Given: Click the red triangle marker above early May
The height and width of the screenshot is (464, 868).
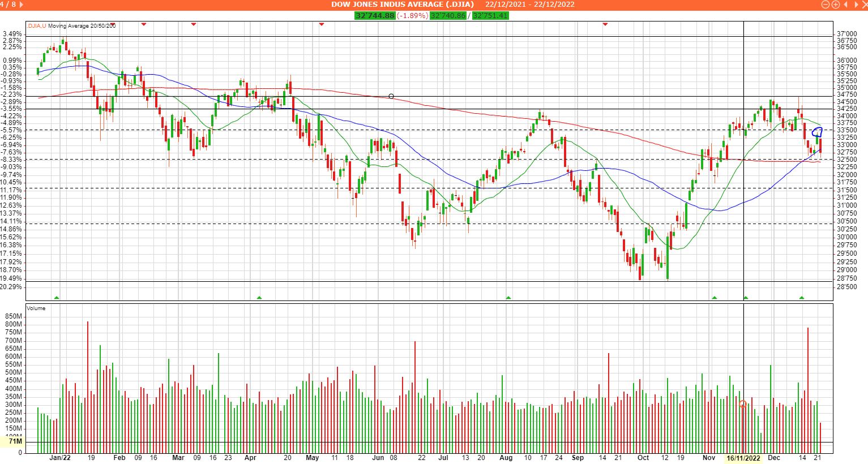Looking at the screenshot, I should pyautogui.click(x=322, y=24).
